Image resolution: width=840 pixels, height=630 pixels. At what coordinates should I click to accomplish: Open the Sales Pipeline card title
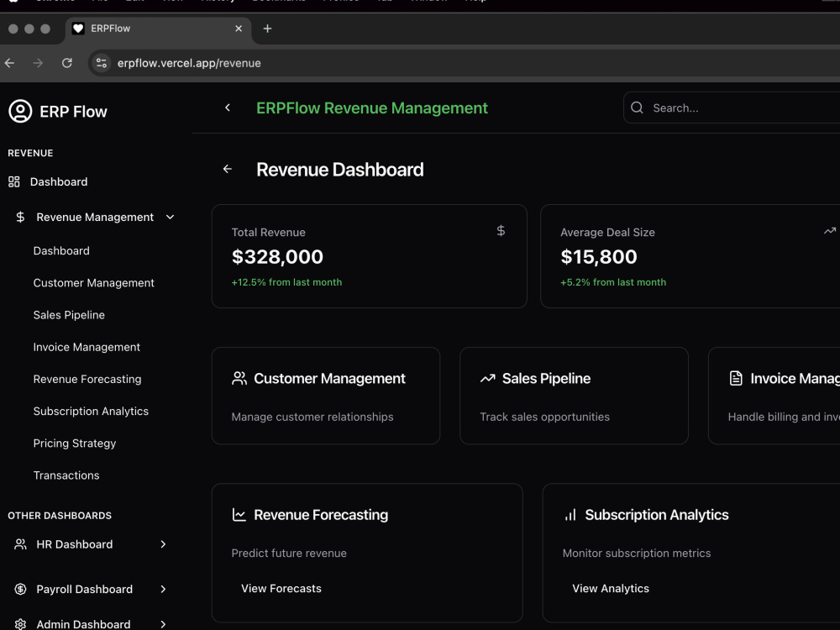click(547, 379)
